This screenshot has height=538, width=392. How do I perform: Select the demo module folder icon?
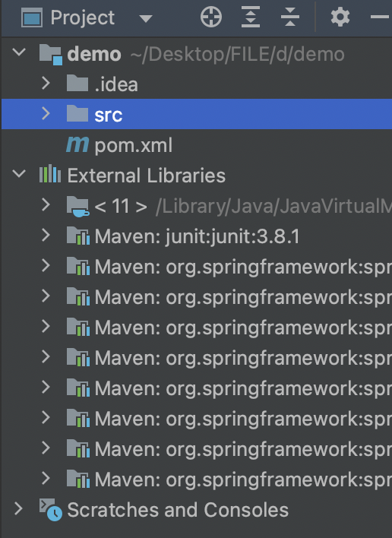(x=51, y=54)
